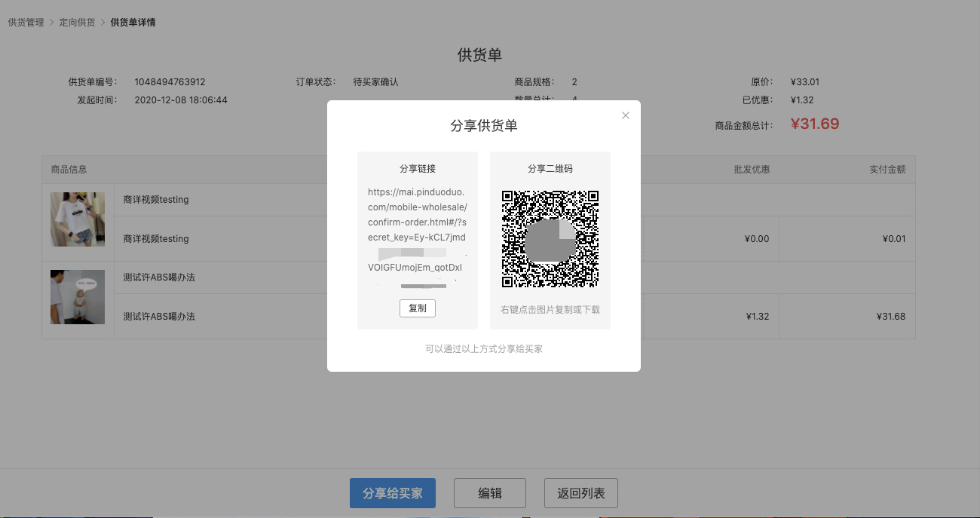This screenshot has width=980, height=518.
Task: Click the 测试许ABS噶办法 product thumbnail
Action: (78, 297)
